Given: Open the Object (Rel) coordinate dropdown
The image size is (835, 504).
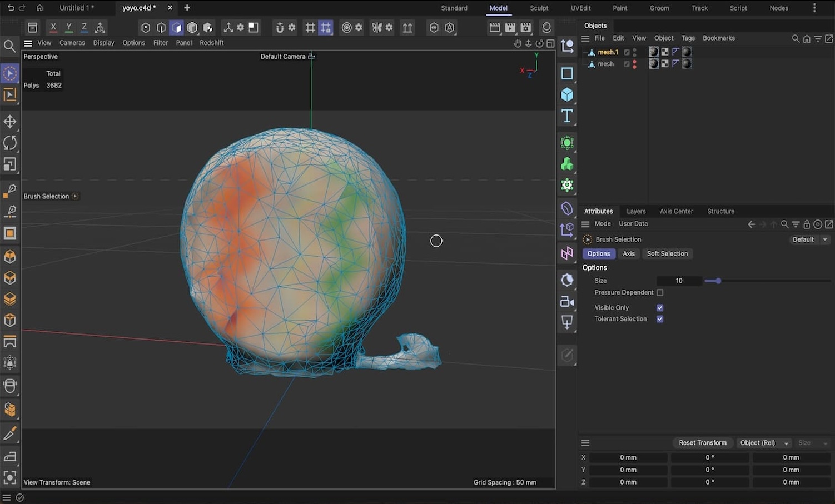Looking at the screenshot, I should tap(763, 443).
